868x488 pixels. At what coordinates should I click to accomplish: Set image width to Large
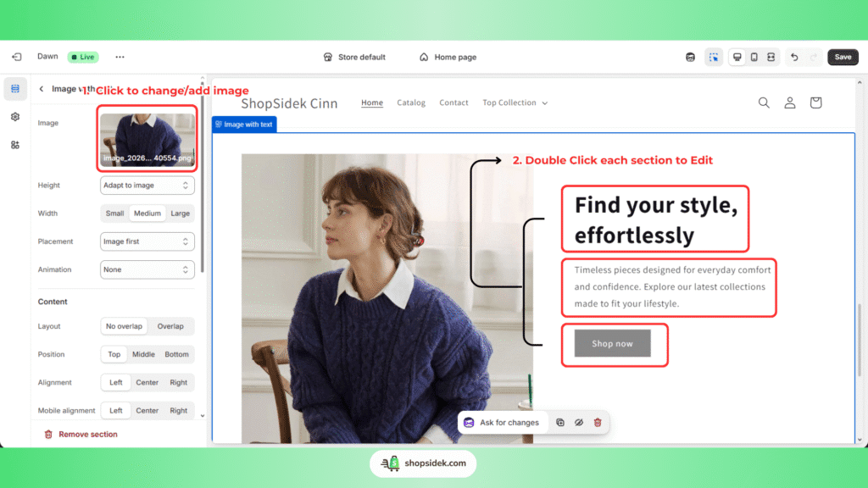pyautogui.click(x=180, y=213)
